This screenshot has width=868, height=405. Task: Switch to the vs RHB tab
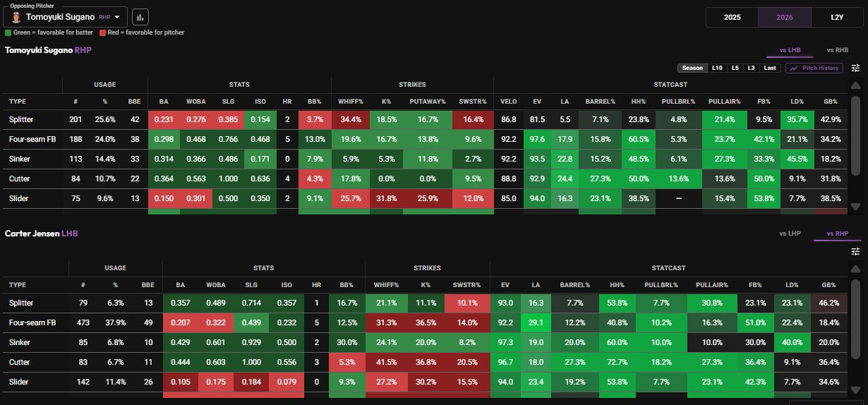coord(837,50)
